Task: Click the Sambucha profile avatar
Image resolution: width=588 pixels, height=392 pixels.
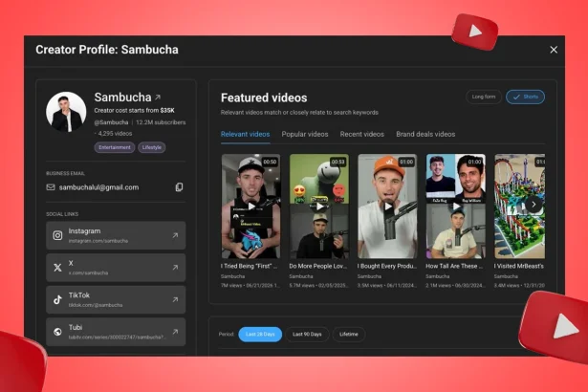Action: pyautogui.click(x=66, y=112)
